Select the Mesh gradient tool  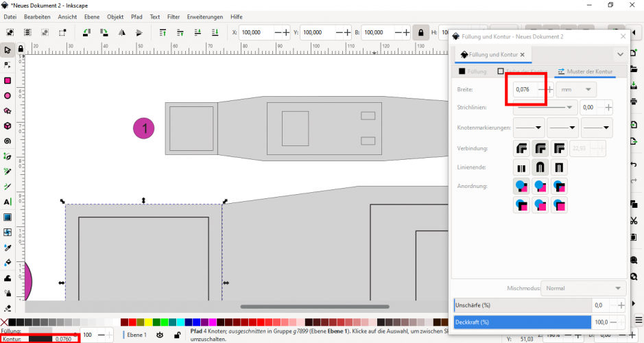[8, 233]
